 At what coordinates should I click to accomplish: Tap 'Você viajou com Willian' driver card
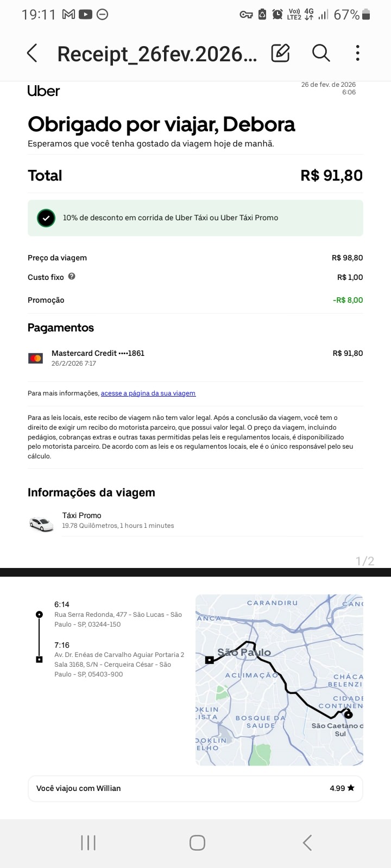(195, 788)
